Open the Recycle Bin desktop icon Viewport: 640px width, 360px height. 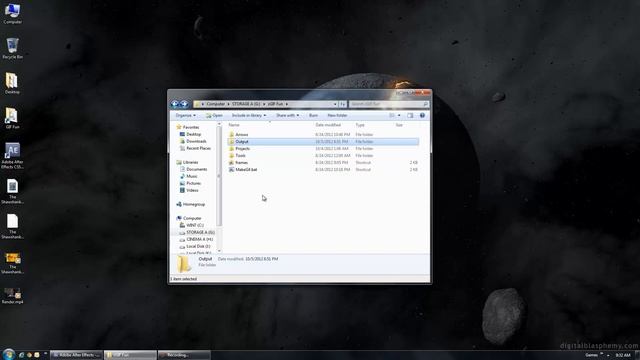(x=12, y=49)
